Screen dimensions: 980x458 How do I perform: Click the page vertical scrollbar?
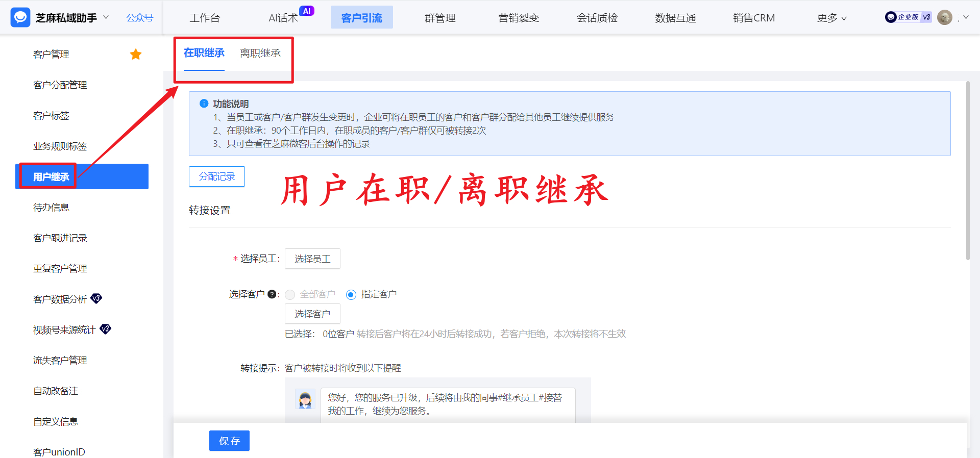[x=968, y=171]
